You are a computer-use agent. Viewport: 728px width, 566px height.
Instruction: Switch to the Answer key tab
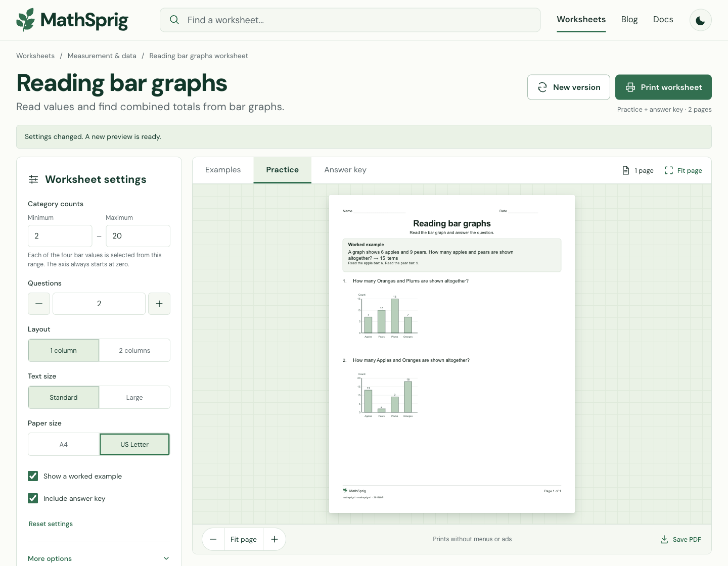click(x=345, y=170)
